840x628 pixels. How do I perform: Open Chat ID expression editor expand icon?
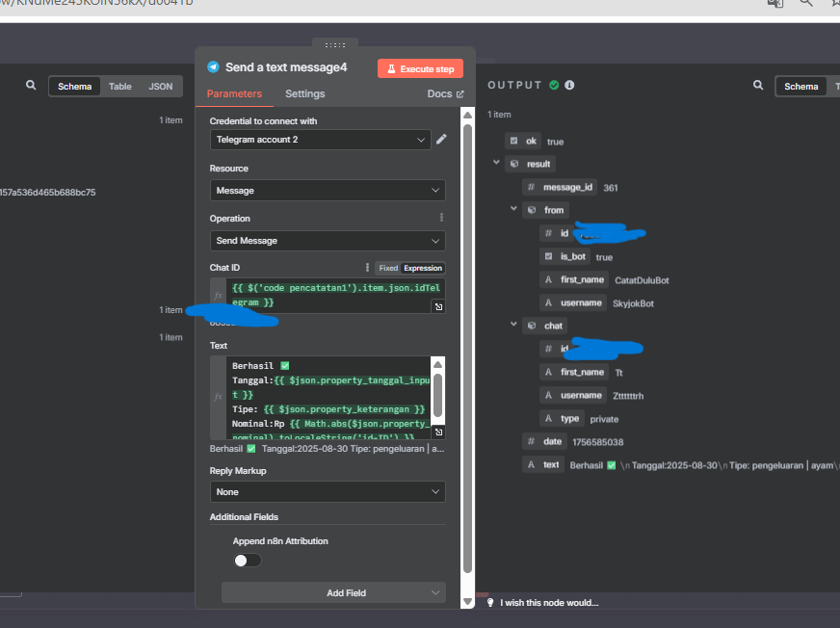pos(437,306)
